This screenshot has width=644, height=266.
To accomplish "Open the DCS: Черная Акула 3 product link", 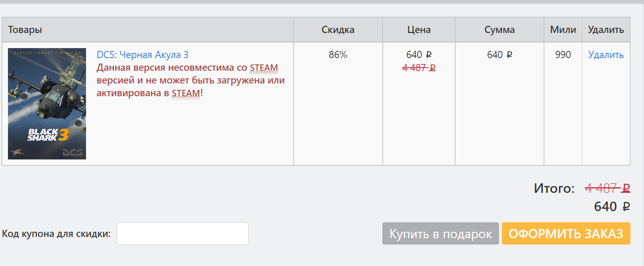I will (143, 55).
